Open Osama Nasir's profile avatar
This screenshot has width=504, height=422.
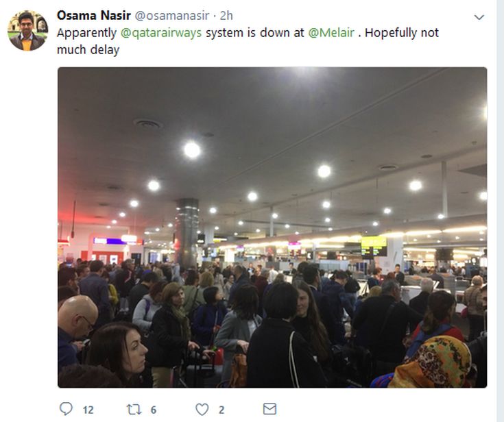[27, 31]
